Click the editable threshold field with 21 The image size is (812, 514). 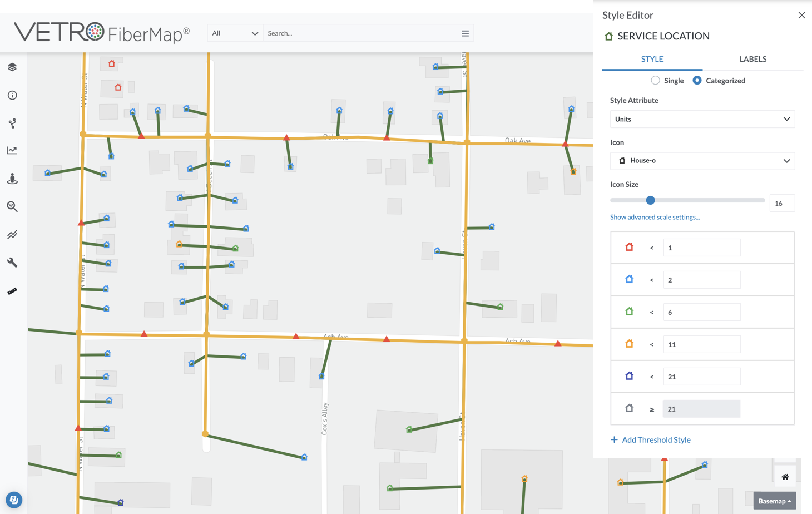coord(701,377)
